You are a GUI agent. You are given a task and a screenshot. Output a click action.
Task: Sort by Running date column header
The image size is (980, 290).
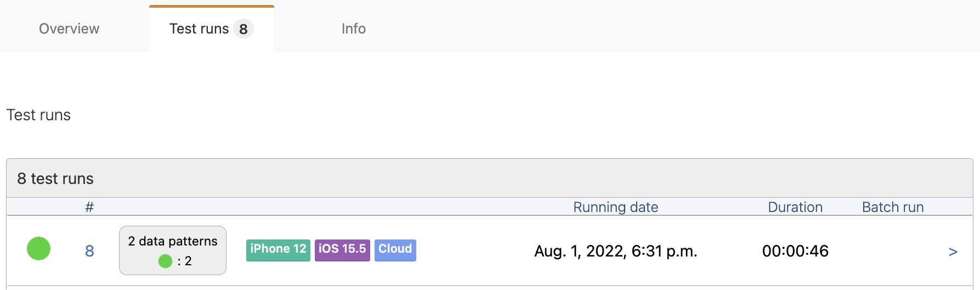tap(616, 207)
